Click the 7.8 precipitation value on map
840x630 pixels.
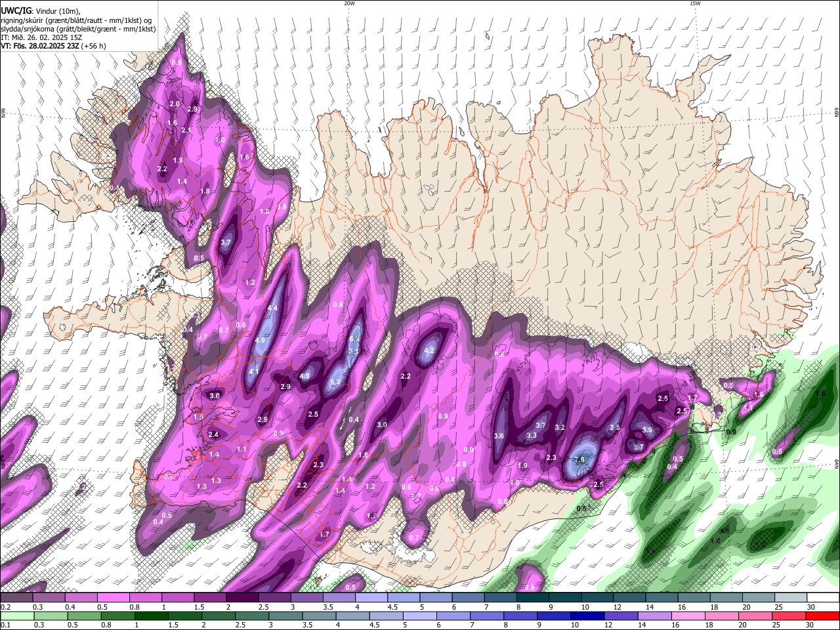pyautogui.click(x=579, y=460)
